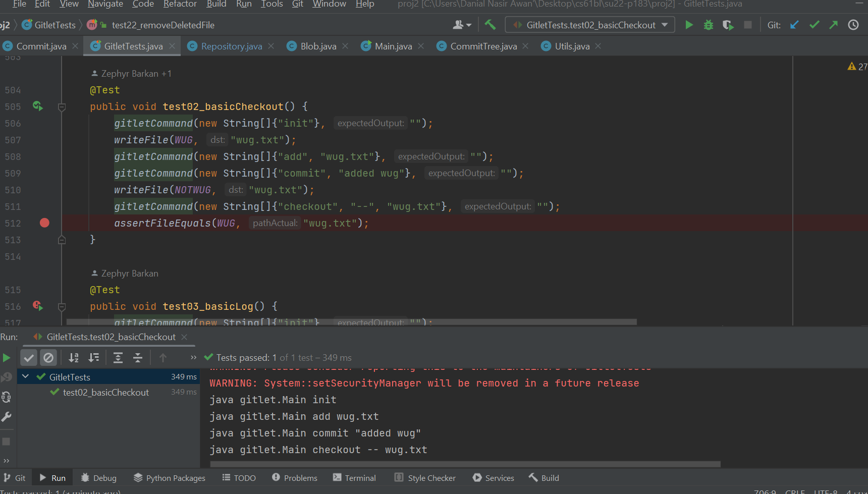The image size is (868, 494).
Task: Start debugging with the Debug bug icon
Action: pos(709,25)
